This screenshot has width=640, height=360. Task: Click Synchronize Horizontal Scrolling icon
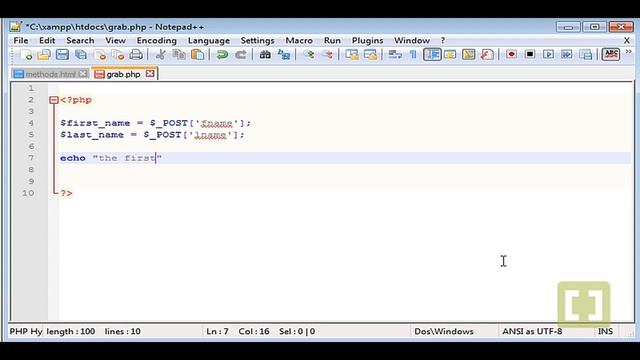coord(370,55)
